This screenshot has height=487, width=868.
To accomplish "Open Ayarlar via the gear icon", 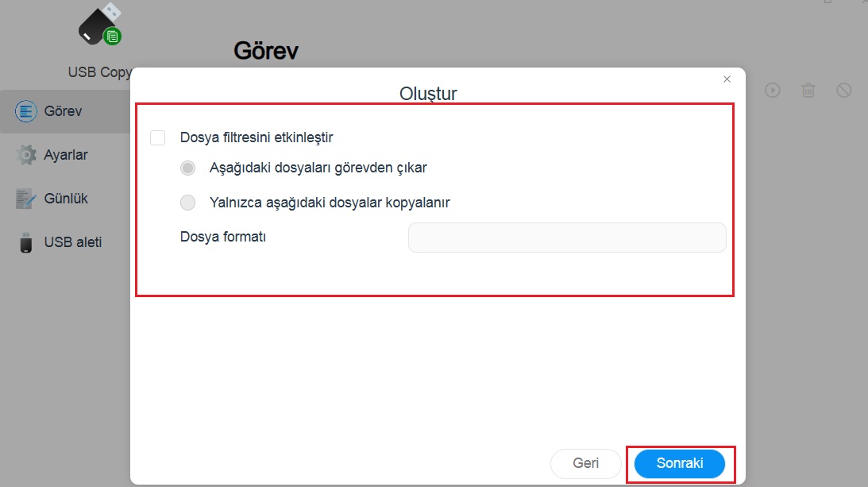I will point(27,155).
